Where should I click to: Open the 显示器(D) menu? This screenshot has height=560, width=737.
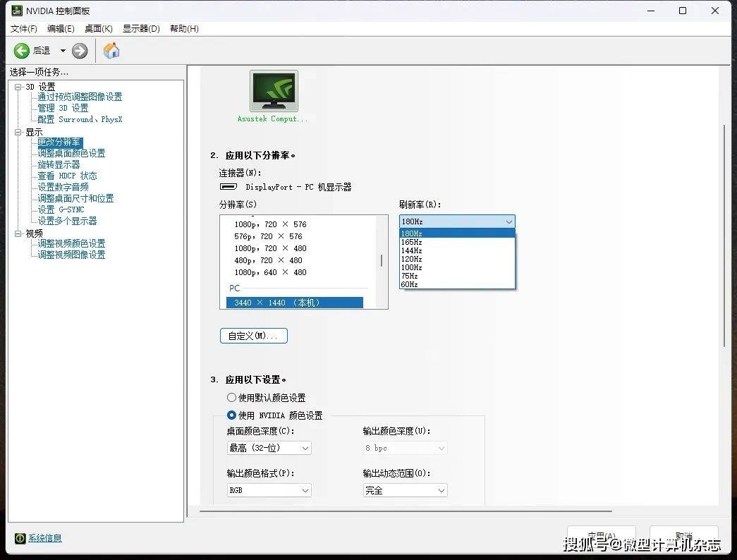[141, 28]
